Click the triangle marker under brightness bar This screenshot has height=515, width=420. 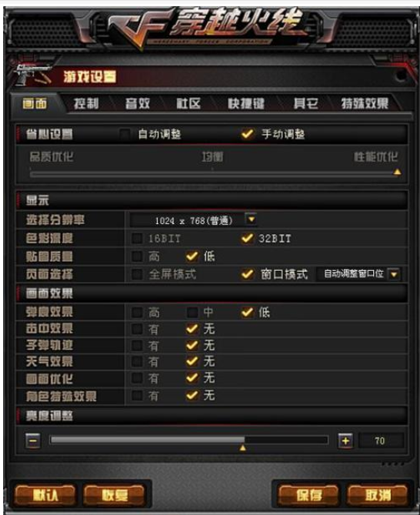pyautogui.click(x=242, y=448)
